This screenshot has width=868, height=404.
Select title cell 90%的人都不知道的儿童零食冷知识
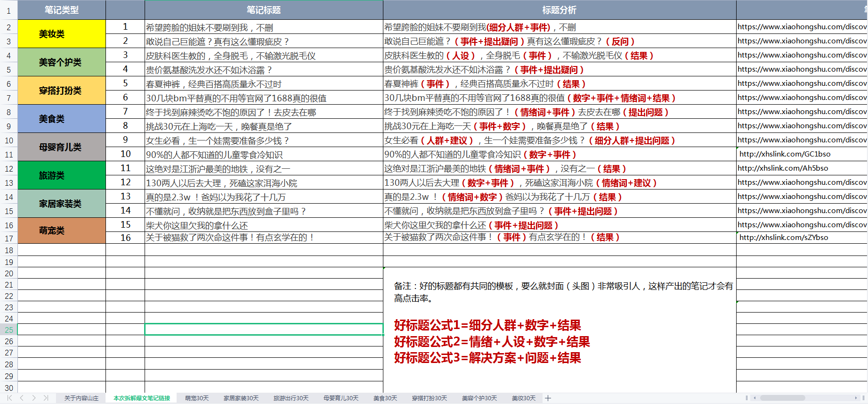click(264, 155)
